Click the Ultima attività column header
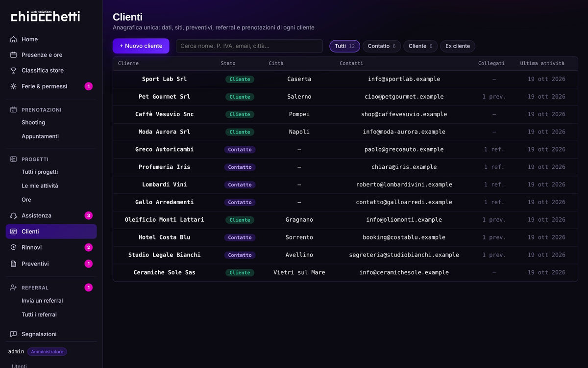Screen dimensions: 588x368 tap(542, 63)
